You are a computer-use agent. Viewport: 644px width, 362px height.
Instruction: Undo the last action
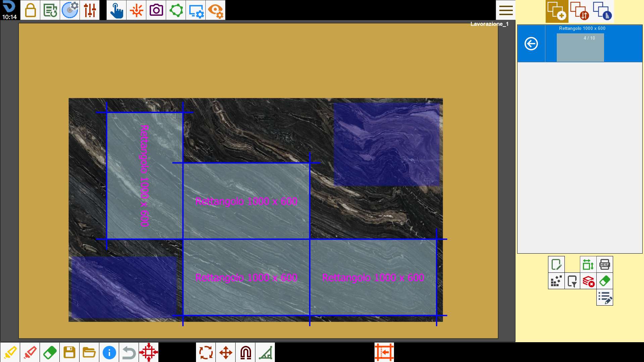click(129, 352)
